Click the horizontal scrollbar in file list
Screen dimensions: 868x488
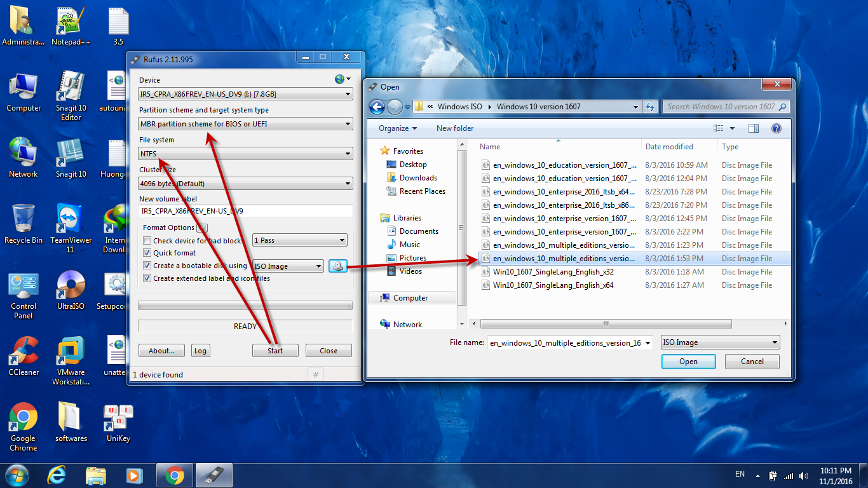point(605,324)
